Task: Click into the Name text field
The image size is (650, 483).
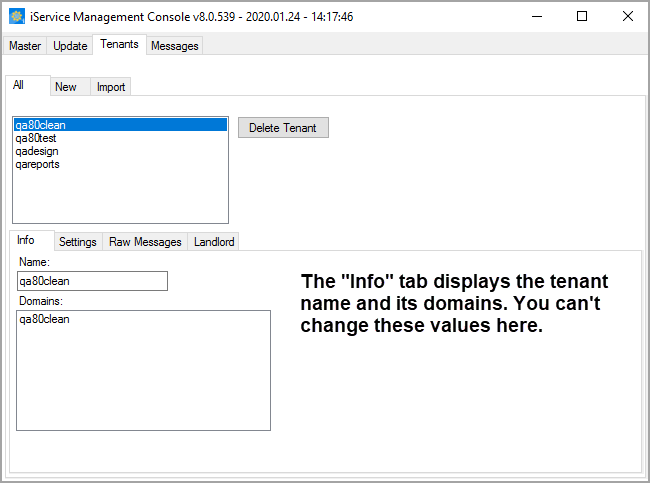Action: pyautogui.click(x=92, y=281)
